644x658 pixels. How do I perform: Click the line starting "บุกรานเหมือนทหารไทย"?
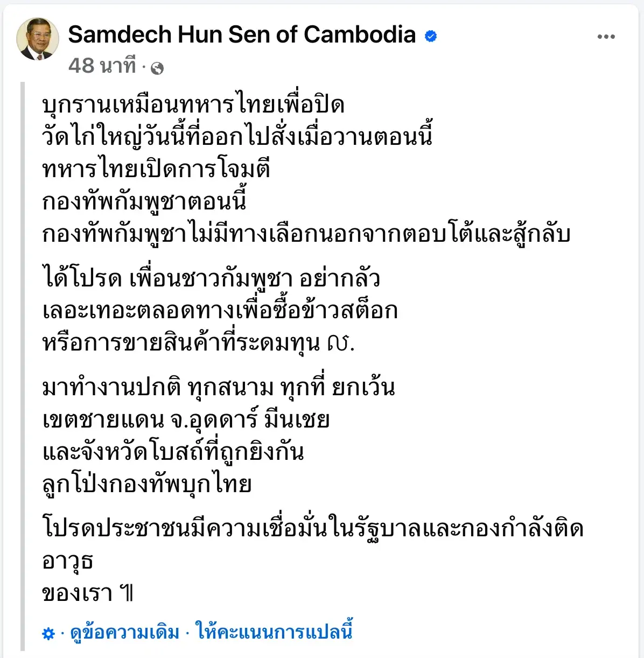tap(193, 104)
